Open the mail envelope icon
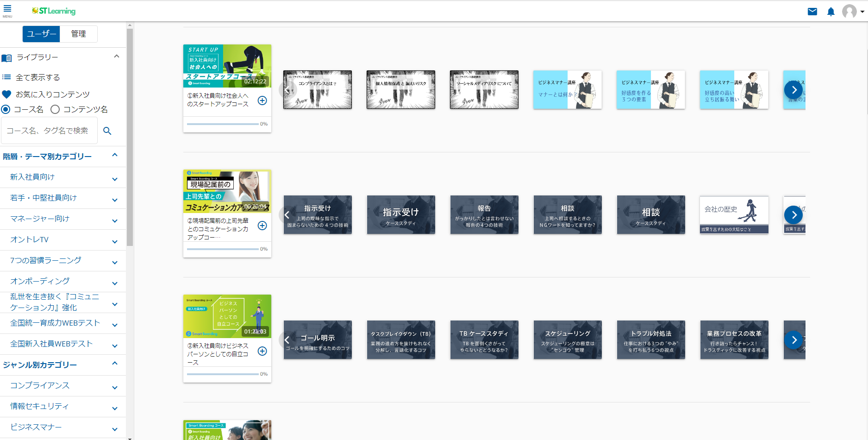The width and height of the screenshot is (868, 440). click(812, 12)
